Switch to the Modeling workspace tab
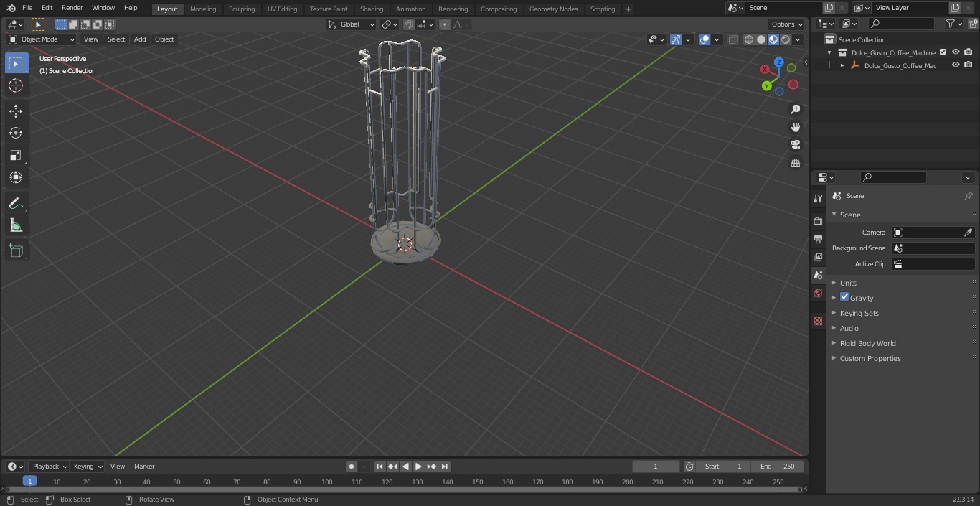This screenshot has width=980, height=506. coord(203,9)
